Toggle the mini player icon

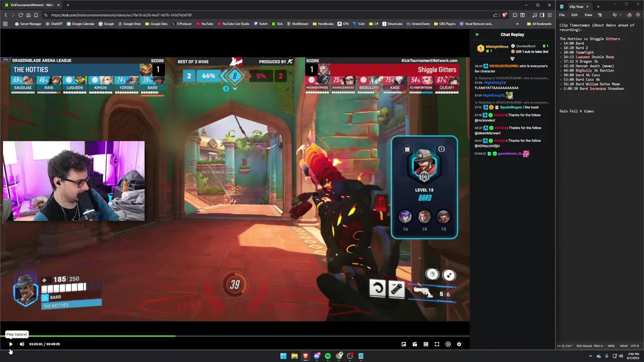pos(404,344)
